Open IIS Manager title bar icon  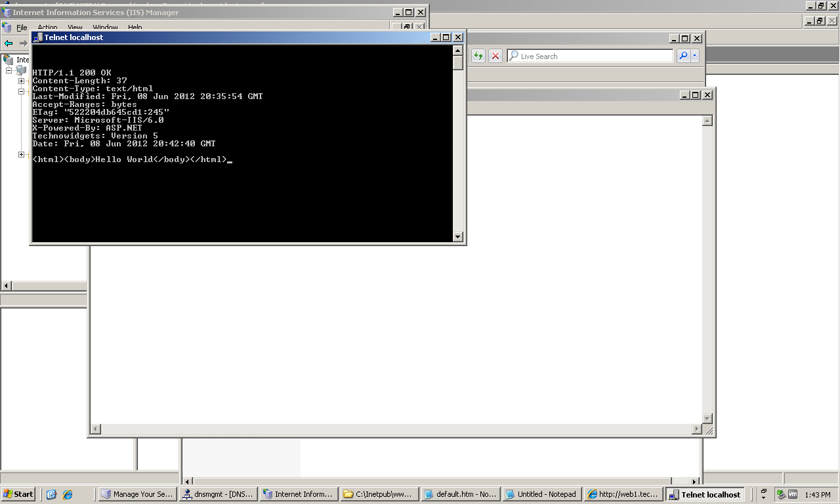[7, 12]
